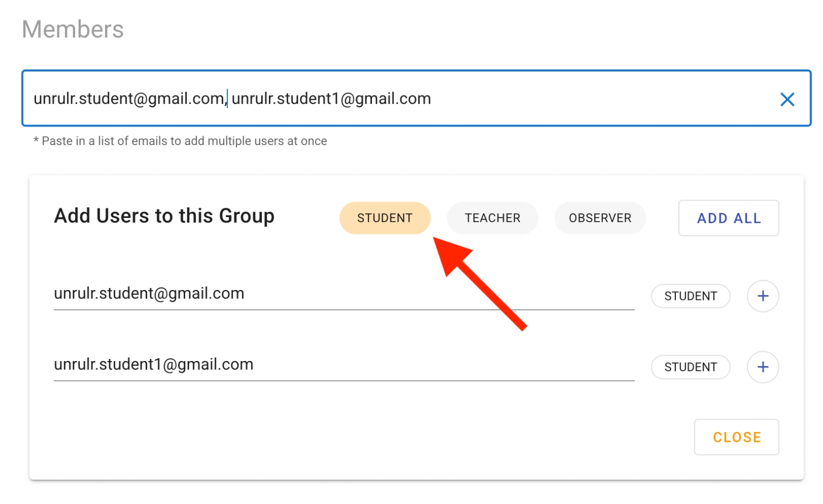Click the first email inside the Members input
This screenshot has height=504, width=823.
coord(129,99)
